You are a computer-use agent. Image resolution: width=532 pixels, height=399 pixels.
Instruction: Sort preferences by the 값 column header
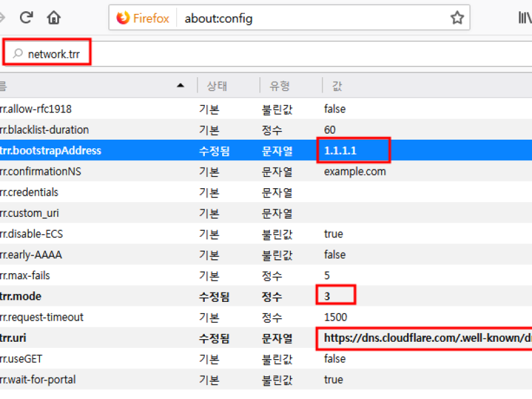click(x=337, y=86)
